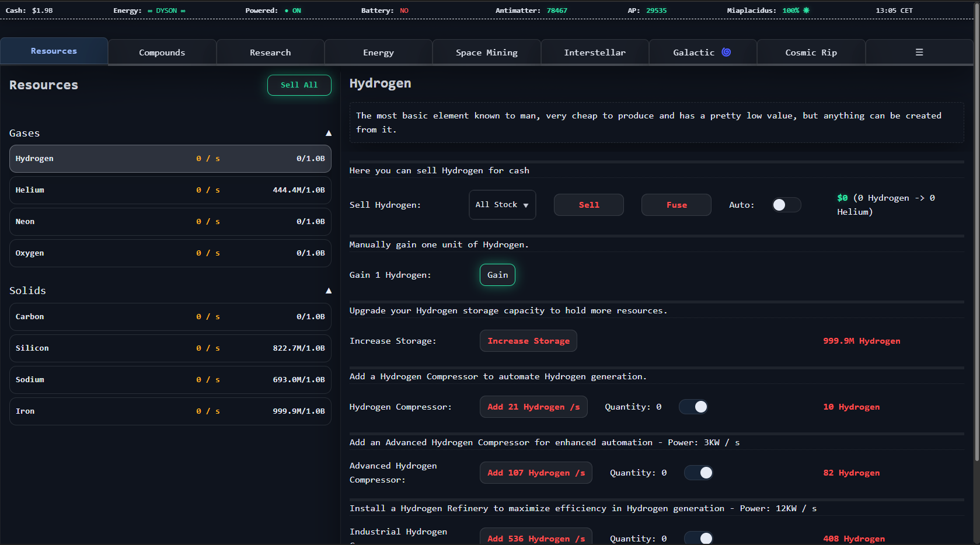Collapse the Solids section
Viewport: 980px width, 545px height.
(329, 291)
